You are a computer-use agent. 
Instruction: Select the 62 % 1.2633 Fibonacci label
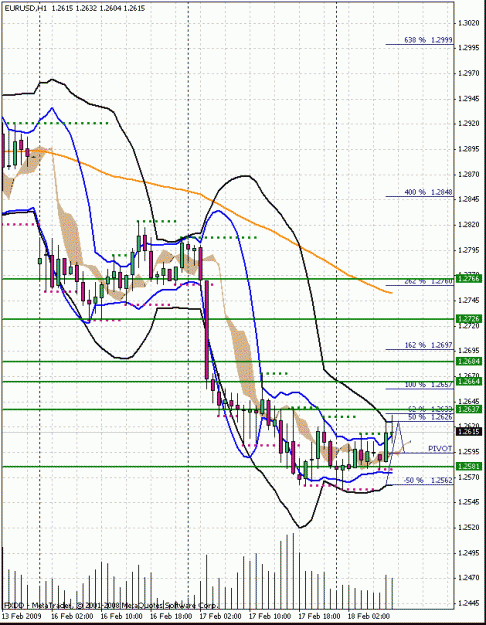click(430, 409)
